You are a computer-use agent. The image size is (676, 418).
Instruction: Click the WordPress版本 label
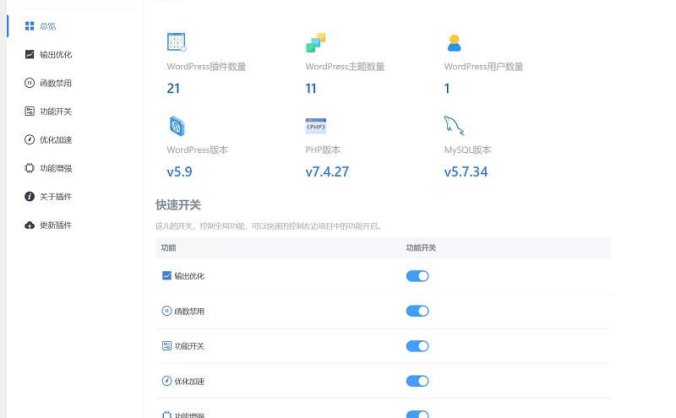click(197, 150)
